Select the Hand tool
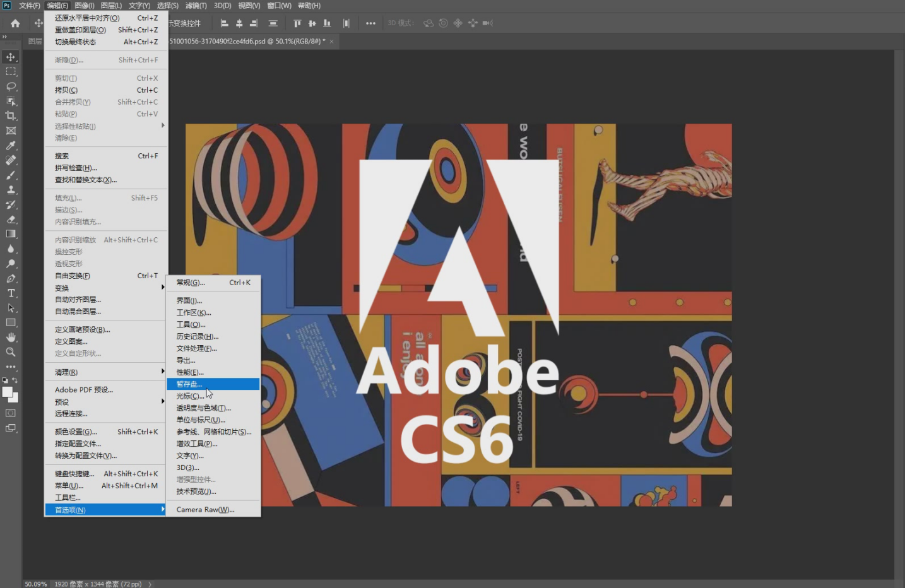Viewport: 905px width, 588px height. (x=11, y=338)
